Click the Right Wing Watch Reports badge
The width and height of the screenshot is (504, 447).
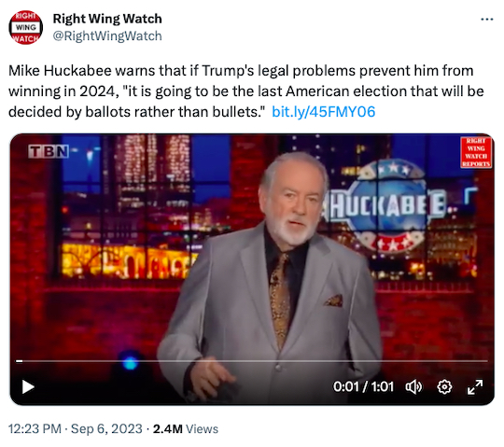pos(476,152)
